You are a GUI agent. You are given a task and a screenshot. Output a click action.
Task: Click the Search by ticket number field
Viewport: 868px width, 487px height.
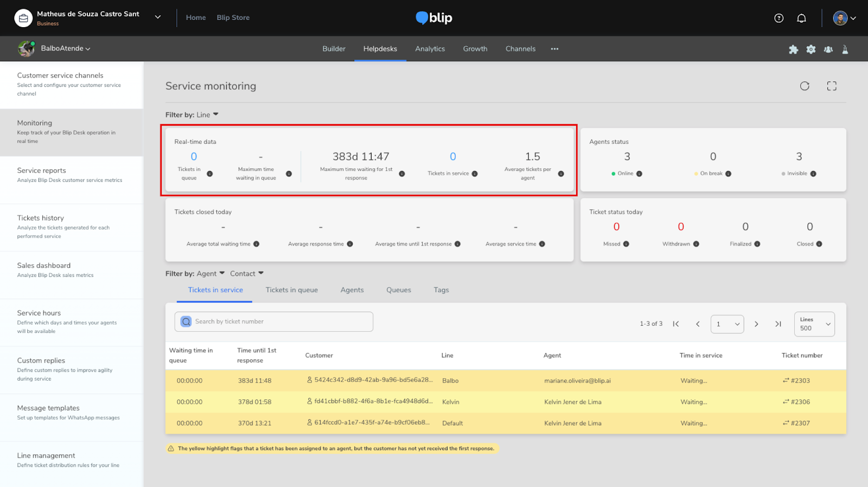tap(273, 321)
